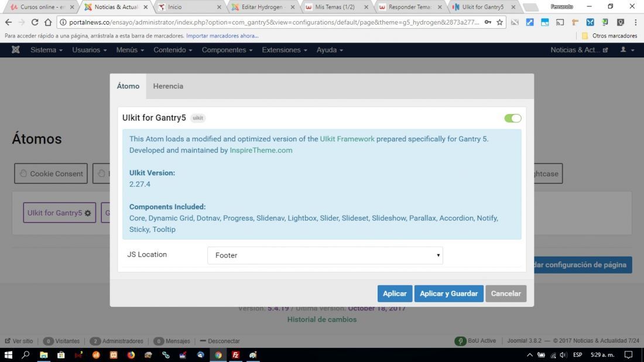Expand the Extensiones menu
This screenshot has width=644, height=362.
284,50
